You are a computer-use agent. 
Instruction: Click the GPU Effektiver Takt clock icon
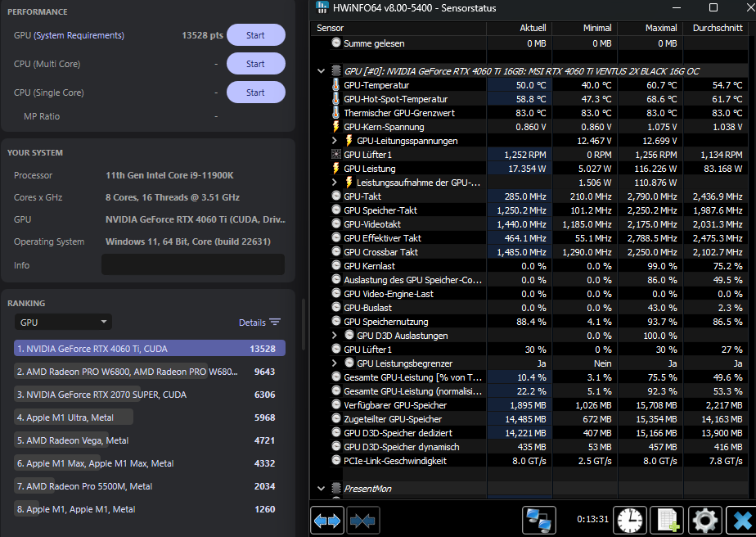point(336,238)
